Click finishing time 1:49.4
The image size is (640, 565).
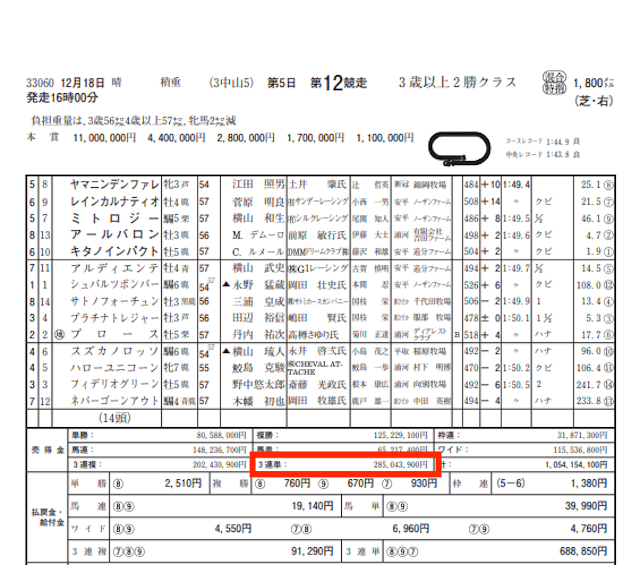(516, 185)
